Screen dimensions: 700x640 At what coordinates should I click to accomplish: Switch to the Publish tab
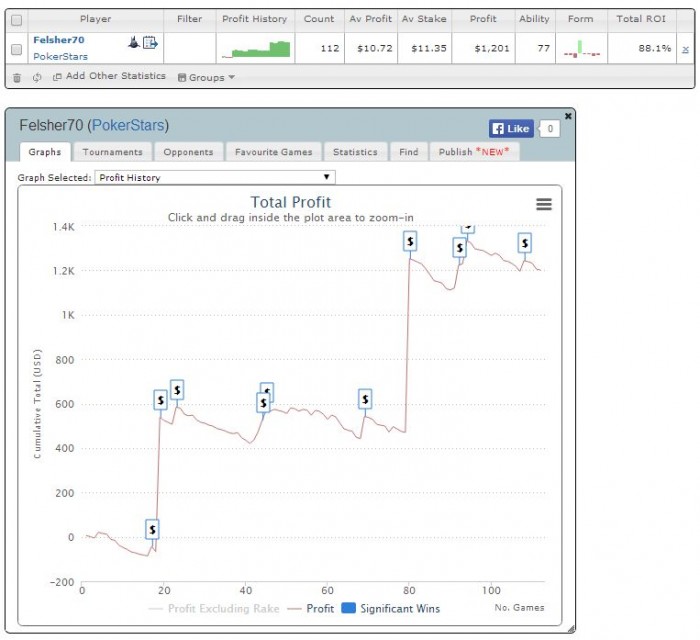click(x=474, y=152)
